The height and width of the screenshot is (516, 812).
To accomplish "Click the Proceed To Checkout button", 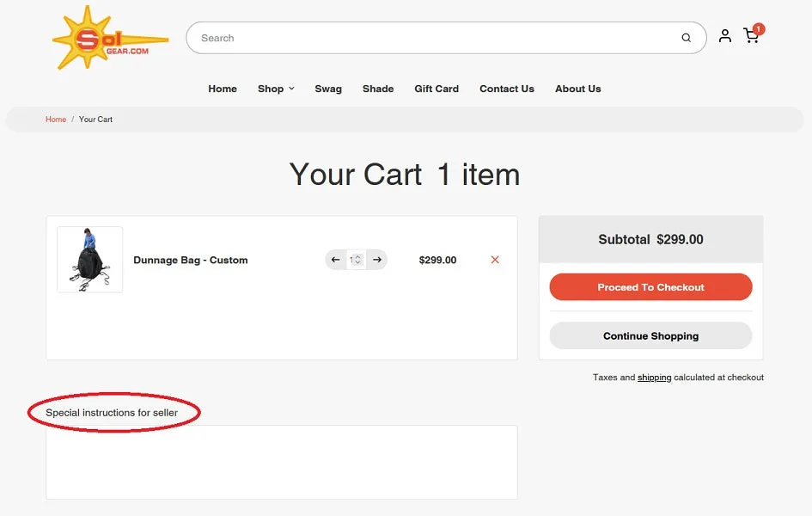I will tap(651, 287).
